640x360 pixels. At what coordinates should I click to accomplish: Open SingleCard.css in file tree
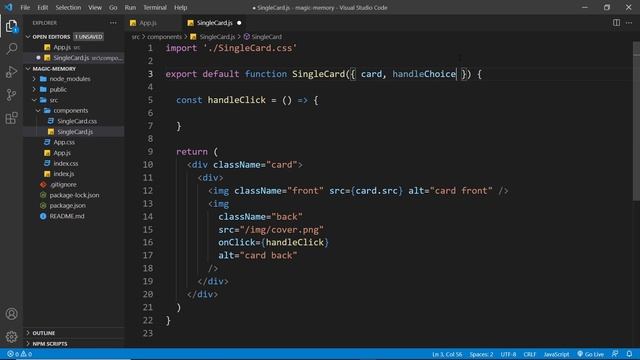pyautogui.click(x=77, y=121)
